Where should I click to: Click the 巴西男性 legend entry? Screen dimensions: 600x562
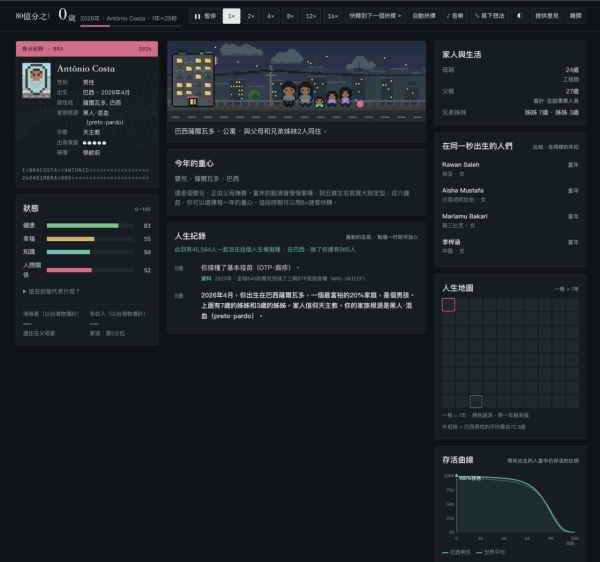457,552
